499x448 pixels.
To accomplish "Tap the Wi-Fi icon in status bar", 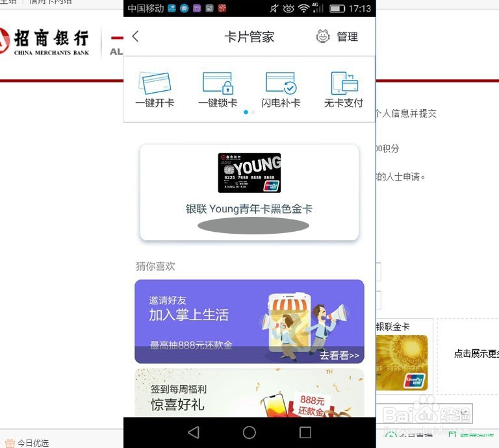I will pyautogui.click(x=303, y=8).
